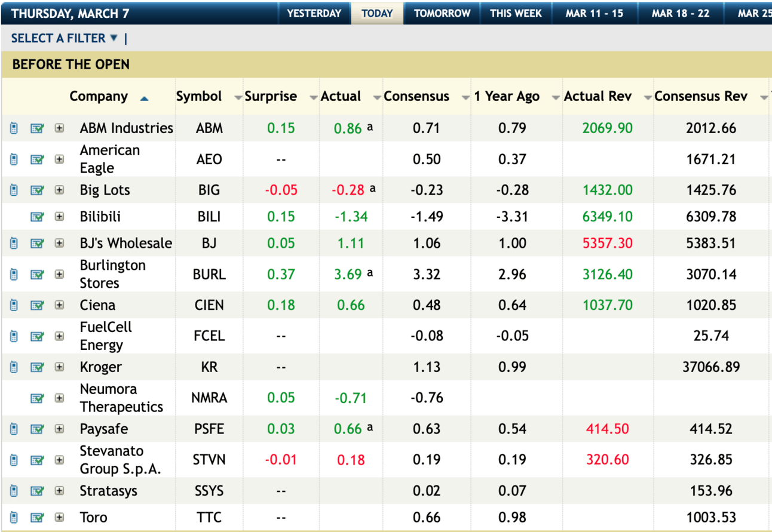772x532 pixels.
Task: Click the phone icon beside Big Lots
Action: (x=14, y=190)
